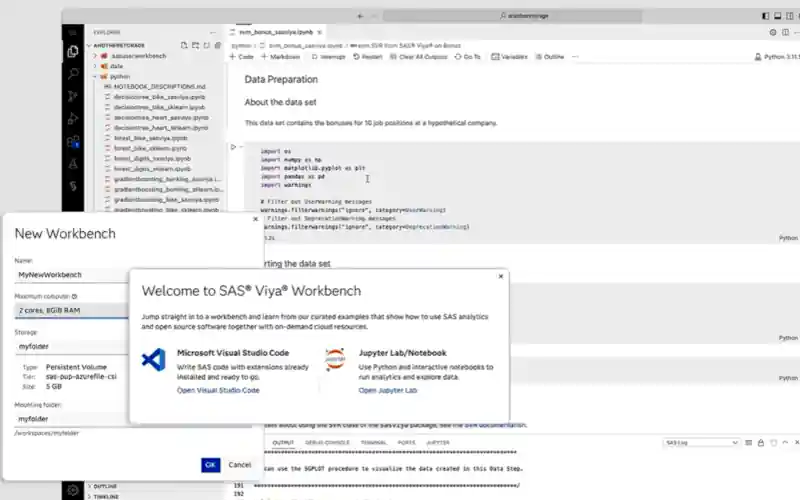The height and width of the screenshot is (500, 800).
Task: Select the svm_bonus_sasviya.ipynb editor tab
Action: 276,32
